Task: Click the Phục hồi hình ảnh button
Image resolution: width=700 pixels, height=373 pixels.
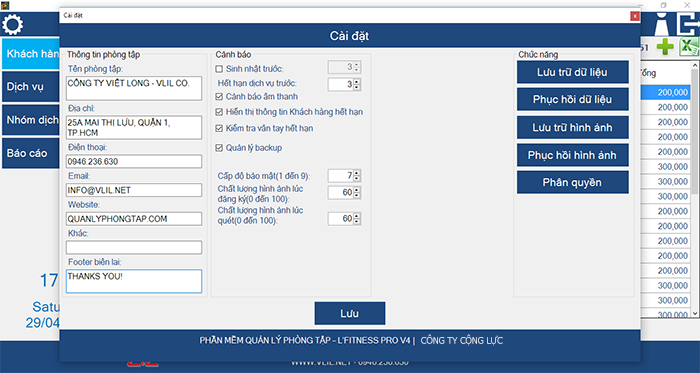Action: point(573,155)
